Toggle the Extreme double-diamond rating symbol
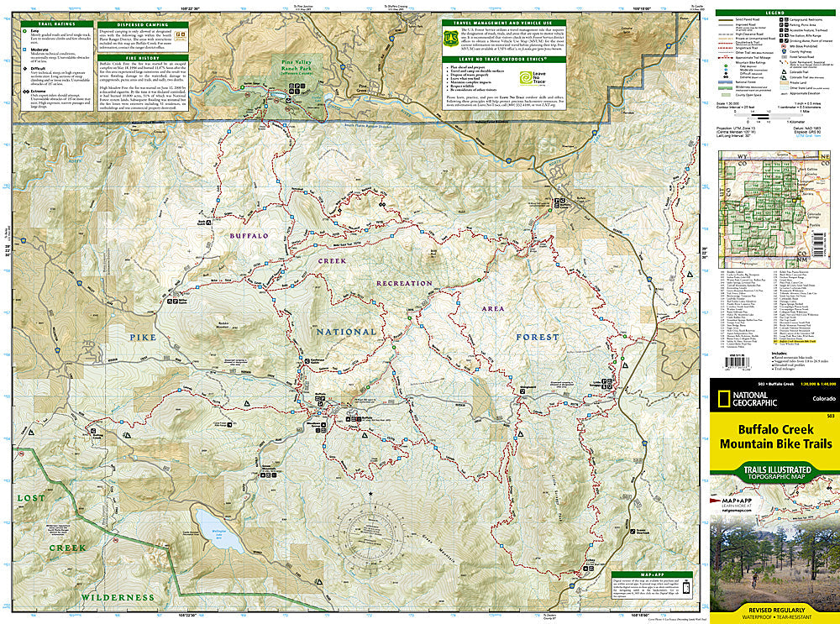This screenshot has height=624, width=840. click(26, 91)
